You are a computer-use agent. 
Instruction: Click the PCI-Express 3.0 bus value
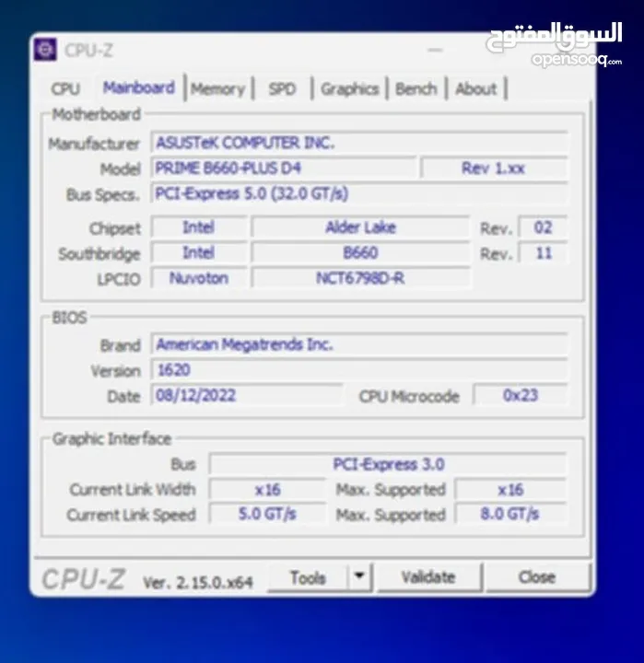pyautogui.click(x=388, y=464)
